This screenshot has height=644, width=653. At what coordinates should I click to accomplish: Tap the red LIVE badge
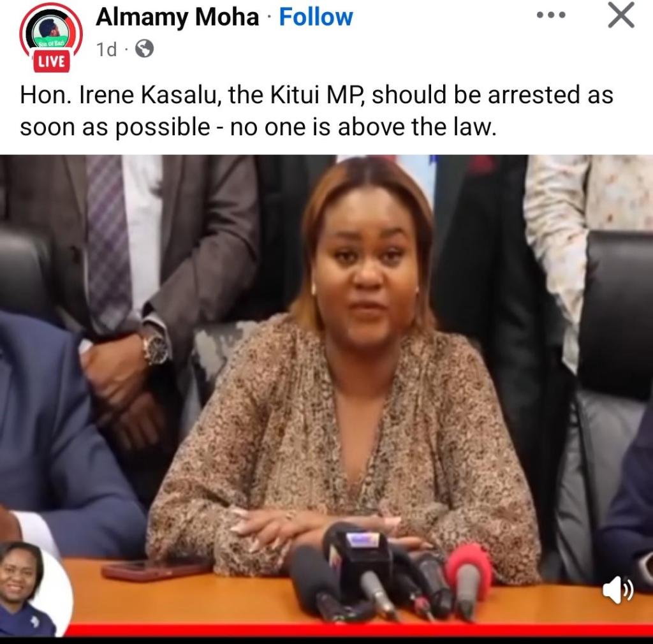coord(51,61)
